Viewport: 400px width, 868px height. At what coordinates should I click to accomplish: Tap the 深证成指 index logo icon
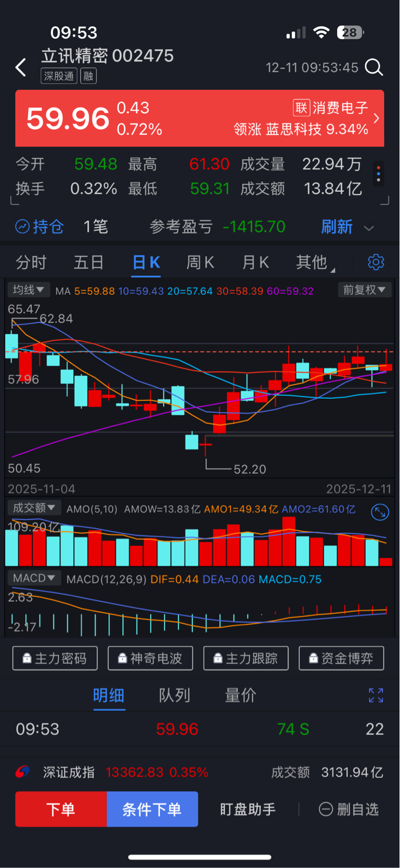pyautogui.click(x=22, y=772)
